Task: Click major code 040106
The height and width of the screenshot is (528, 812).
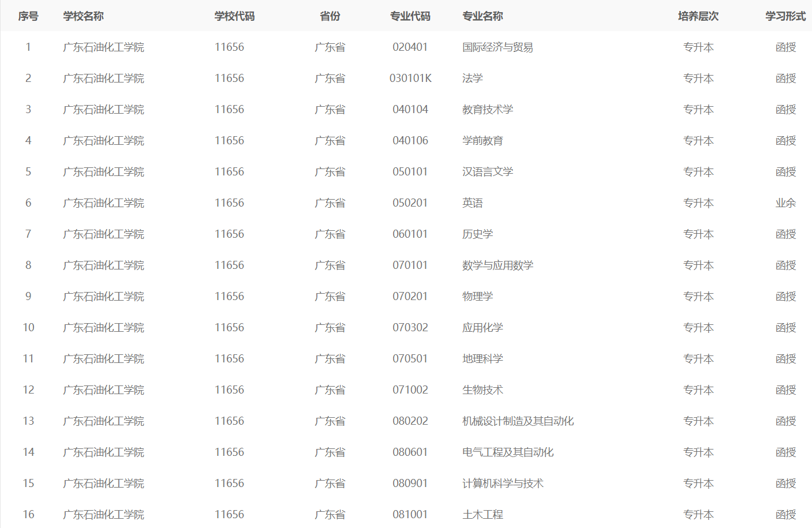Action: [x=410, y=141]
